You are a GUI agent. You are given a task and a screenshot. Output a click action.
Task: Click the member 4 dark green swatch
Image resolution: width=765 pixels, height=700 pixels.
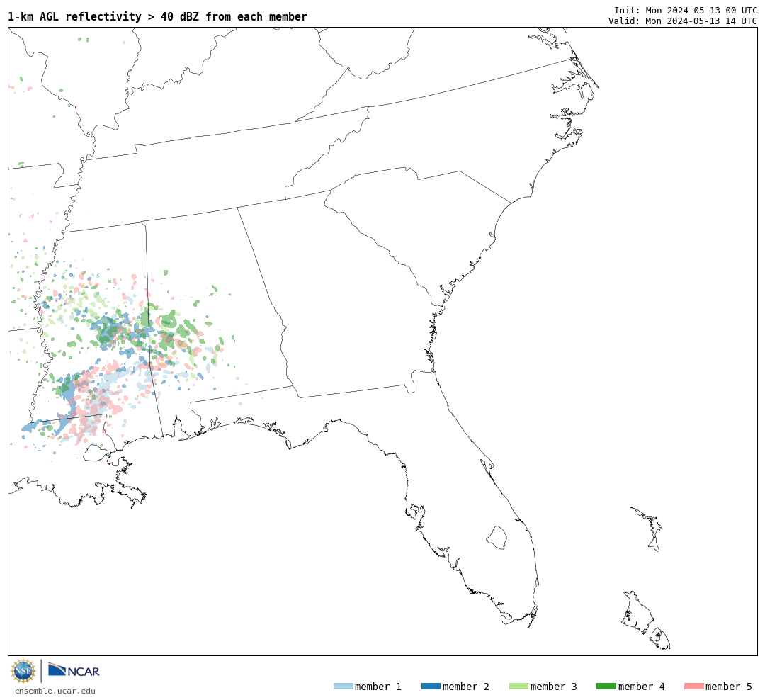pyautogui.click(x=606, y=687)
